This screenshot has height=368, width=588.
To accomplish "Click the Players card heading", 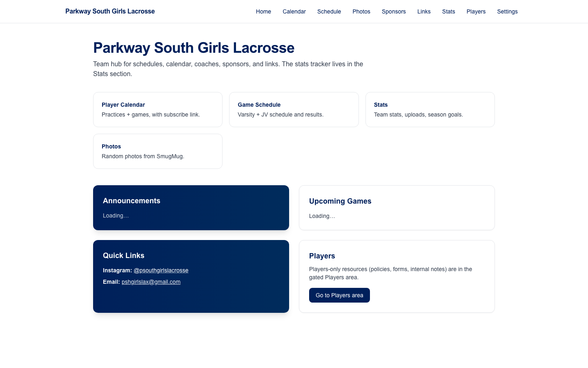I will (x=322, y=256).
